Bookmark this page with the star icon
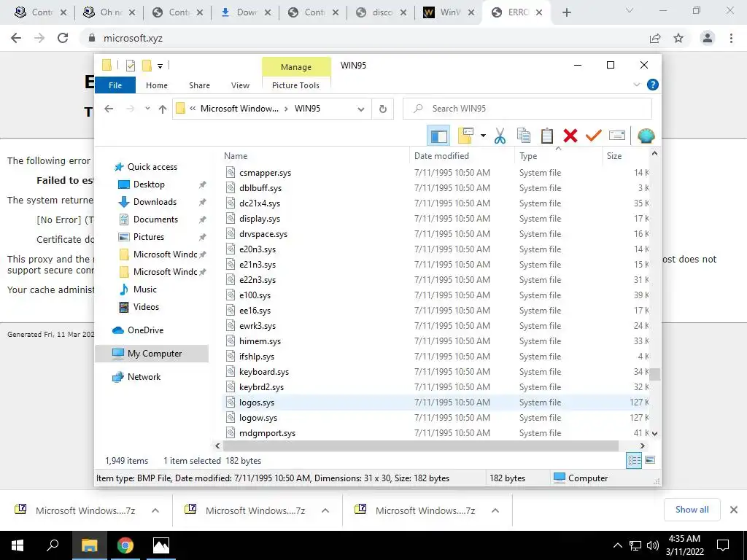This screenshot has width=747, height=560. point(678,38)
